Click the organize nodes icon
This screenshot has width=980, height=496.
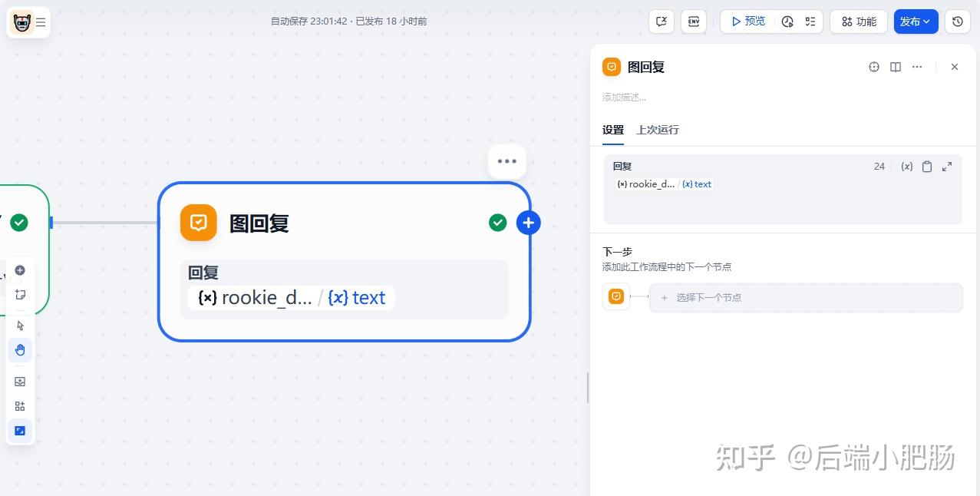coord(20,406)
